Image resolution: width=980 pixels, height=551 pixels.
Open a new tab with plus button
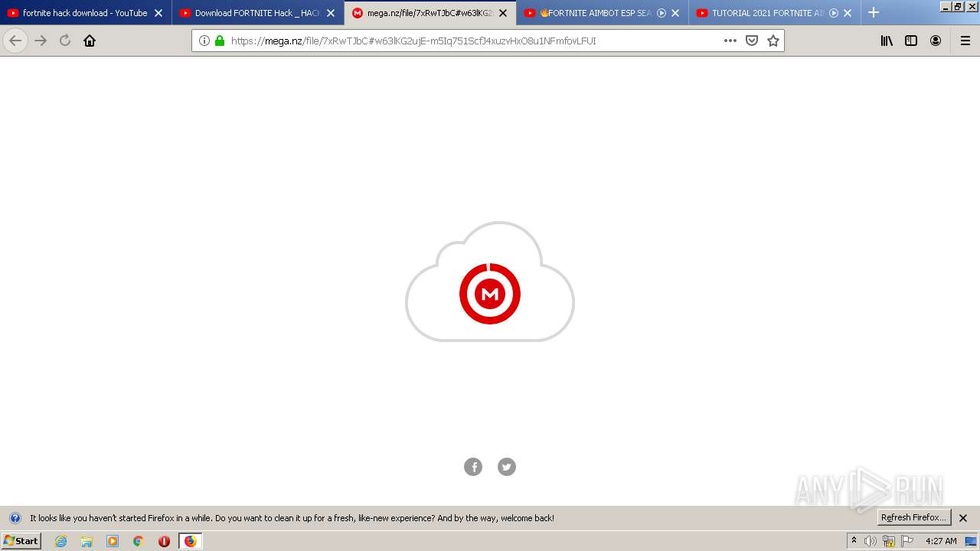click(874, 12)
